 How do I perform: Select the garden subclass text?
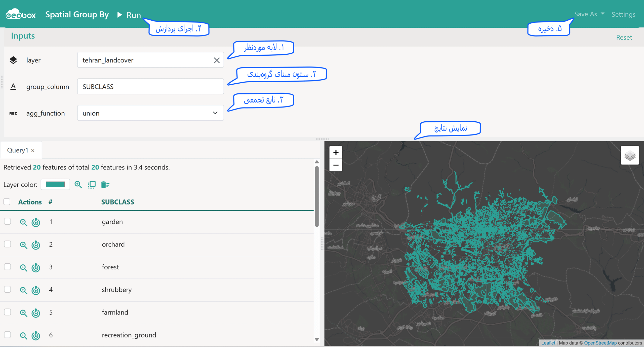(x=112, y=222)
